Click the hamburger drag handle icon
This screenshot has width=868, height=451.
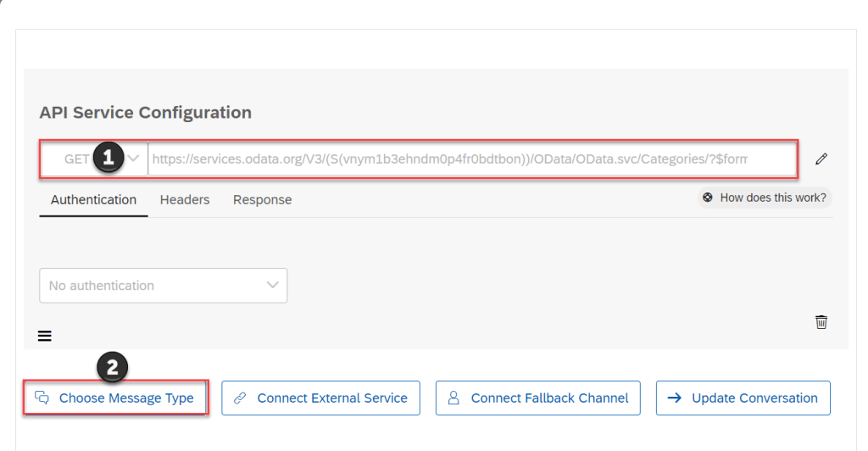pyautogui.click(x=45, y=336)
